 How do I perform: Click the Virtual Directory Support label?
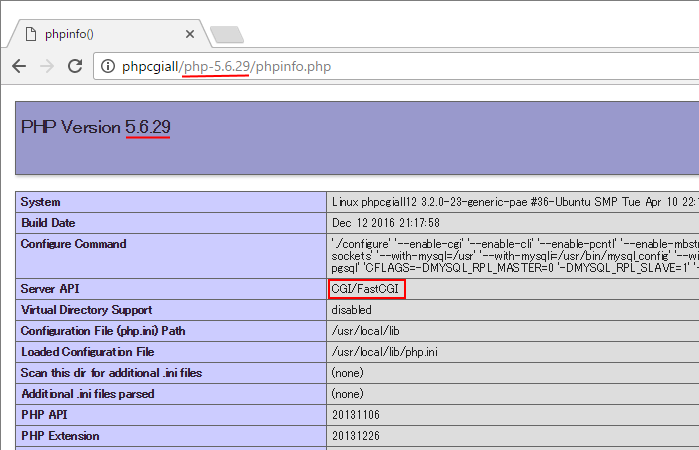86,310
